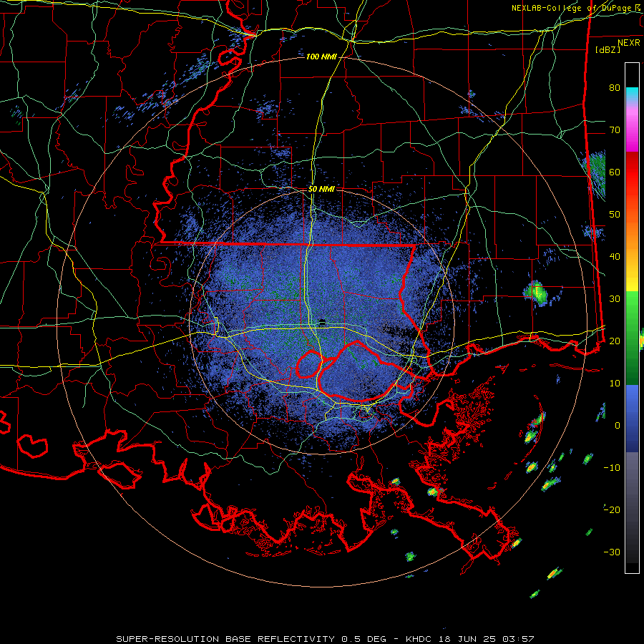
Task: Click the -30 value on the dBZ scale
Action: [612, 552]
